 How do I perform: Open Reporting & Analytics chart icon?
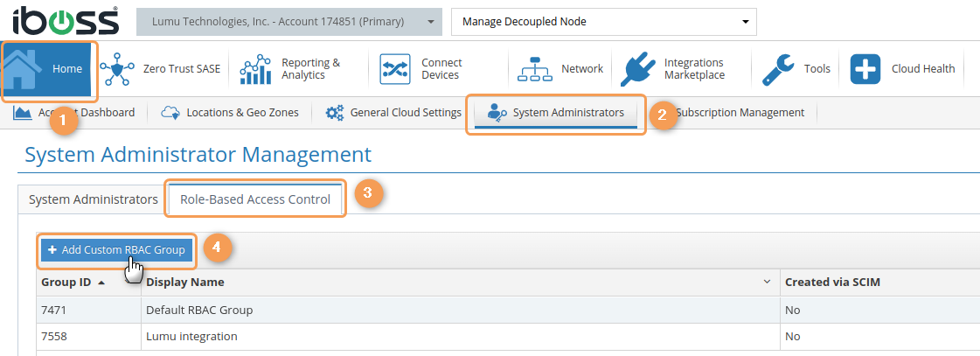tap(255, 69)
